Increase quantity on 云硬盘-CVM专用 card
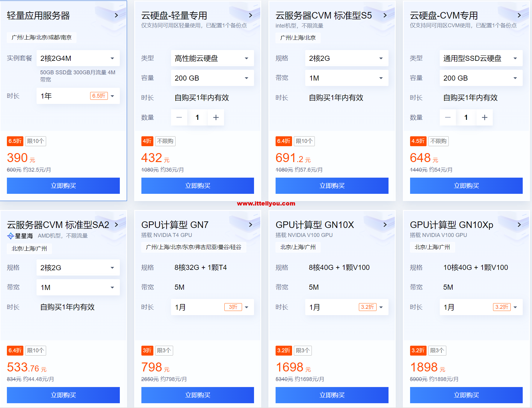The height and width of the screenshot is (408, 532). tap(485, 117)
